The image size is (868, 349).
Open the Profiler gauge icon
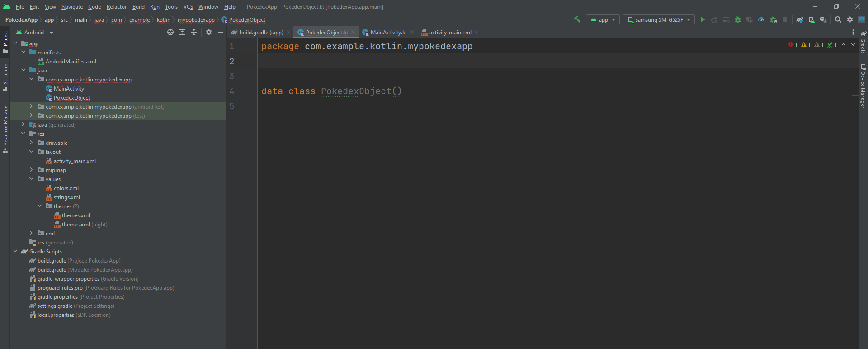coord(761,19)
